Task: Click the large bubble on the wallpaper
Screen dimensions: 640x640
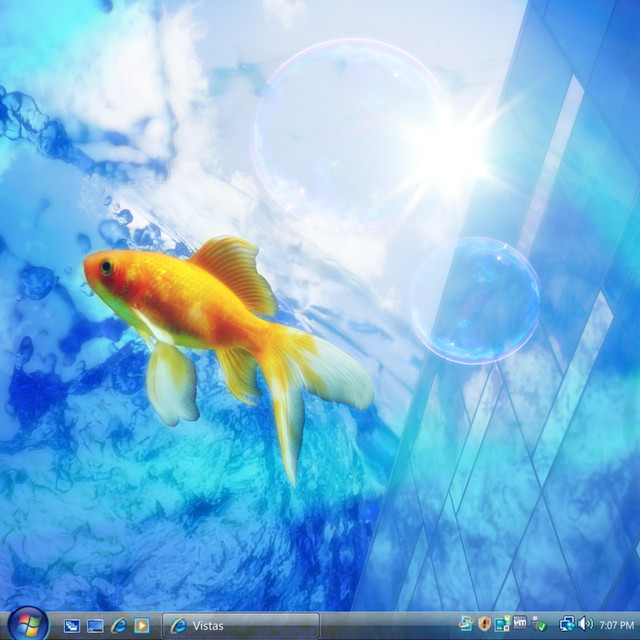Action: [345, 130]
